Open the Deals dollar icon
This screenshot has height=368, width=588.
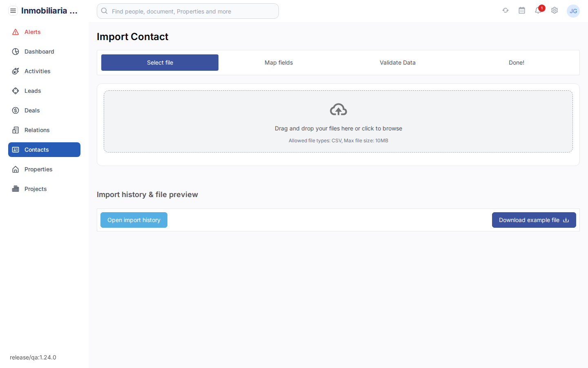pos(15,110)
